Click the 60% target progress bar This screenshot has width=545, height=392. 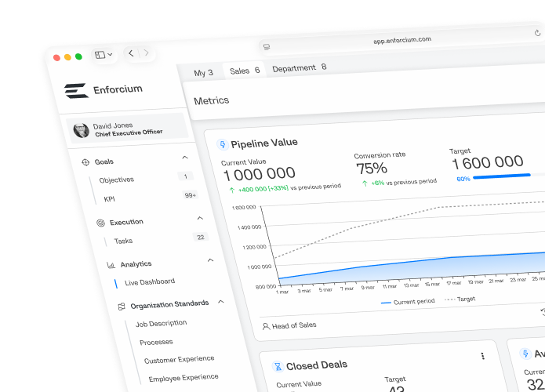(x=502, y=176)
